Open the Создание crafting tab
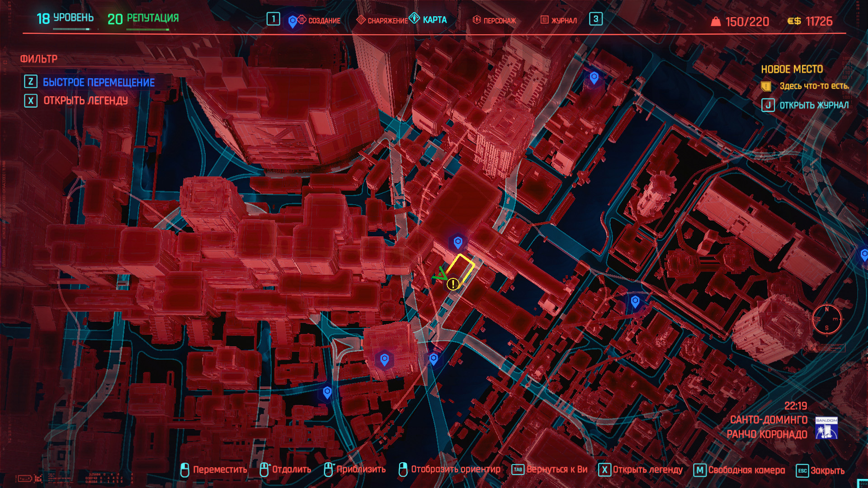This screenshot has width=868, height=488. pyautogui.click(x=324, y=21)
